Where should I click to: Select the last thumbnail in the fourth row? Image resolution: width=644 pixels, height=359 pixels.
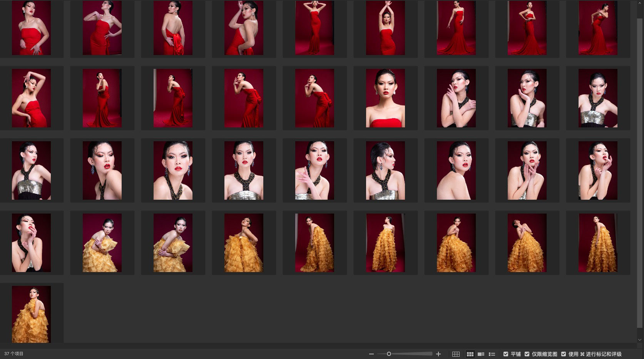tap(598, 243)
